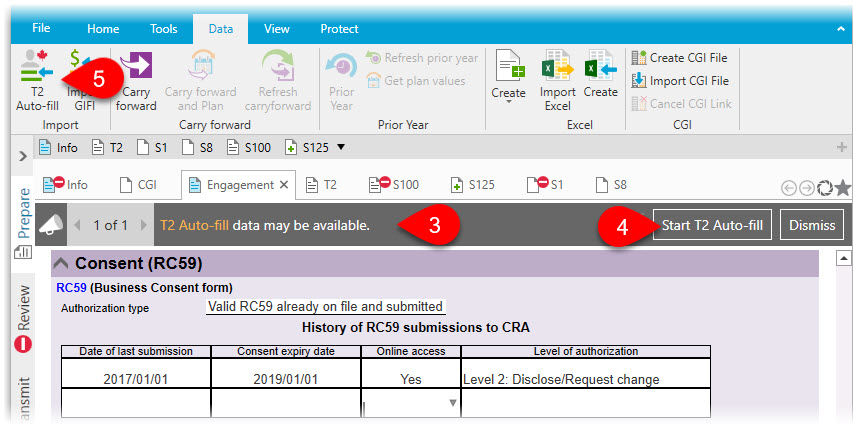Collapse the Consent (RC59) section
Screen dimensions: 853x429
61,264
